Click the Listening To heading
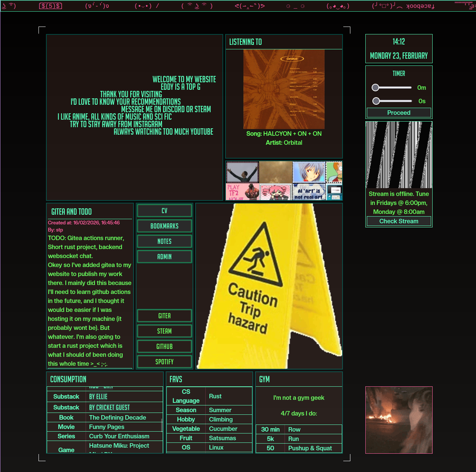Image resolution: width=476 pixels, height=472 pixels. pyautogui.click(x=245, y=42)
